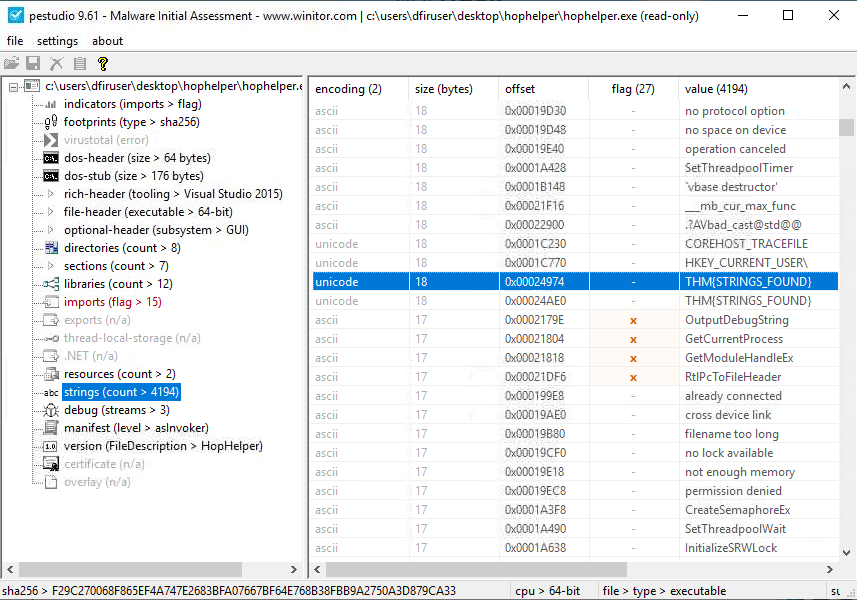Sort by the size (bytes) column header

(443, 89)
